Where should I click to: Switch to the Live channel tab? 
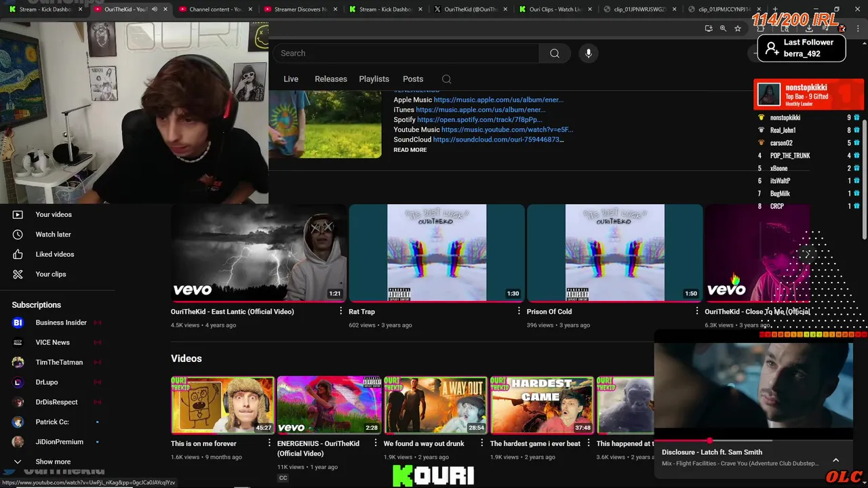[x=291, y=79]
